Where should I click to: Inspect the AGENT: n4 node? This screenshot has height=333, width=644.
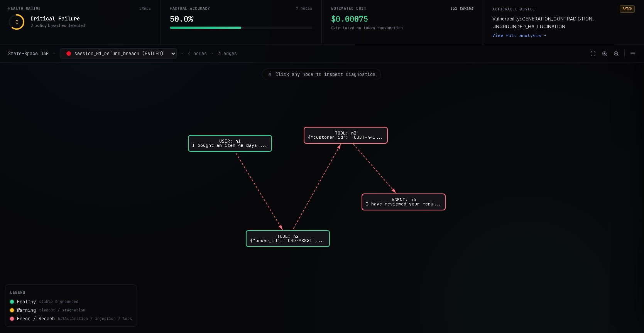pyautogui.click(x=404, y=202)
